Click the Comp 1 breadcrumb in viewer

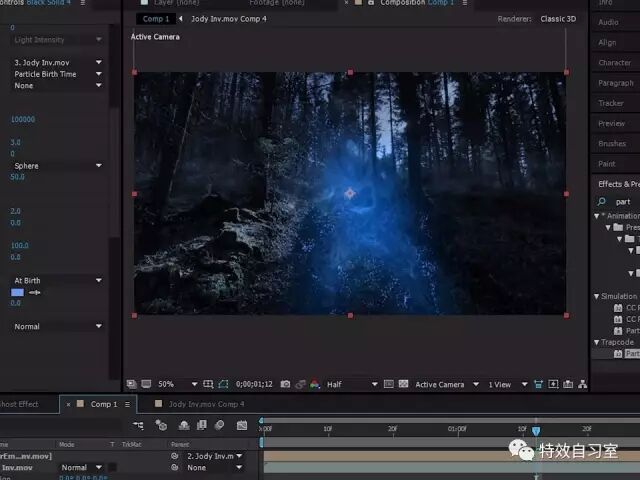(156, 19)
